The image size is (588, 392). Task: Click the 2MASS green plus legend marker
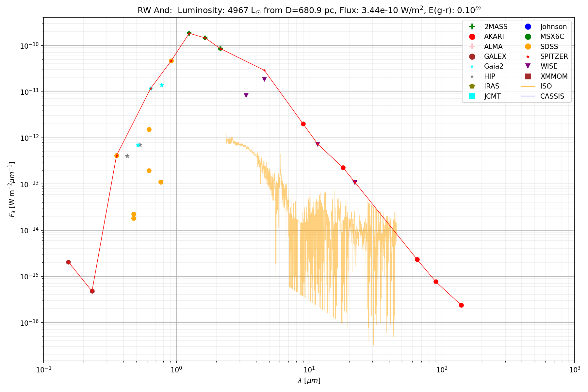pos(472,27)
